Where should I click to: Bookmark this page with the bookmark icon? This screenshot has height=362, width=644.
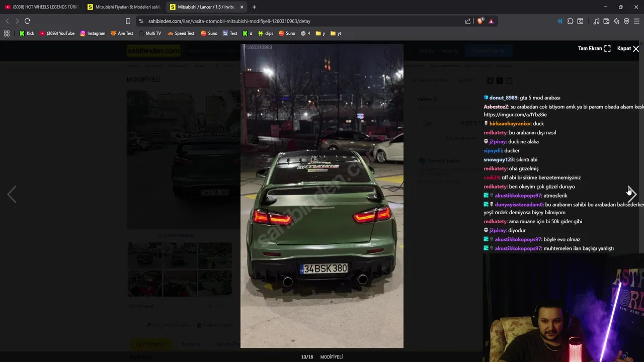(x=128, y=21)
